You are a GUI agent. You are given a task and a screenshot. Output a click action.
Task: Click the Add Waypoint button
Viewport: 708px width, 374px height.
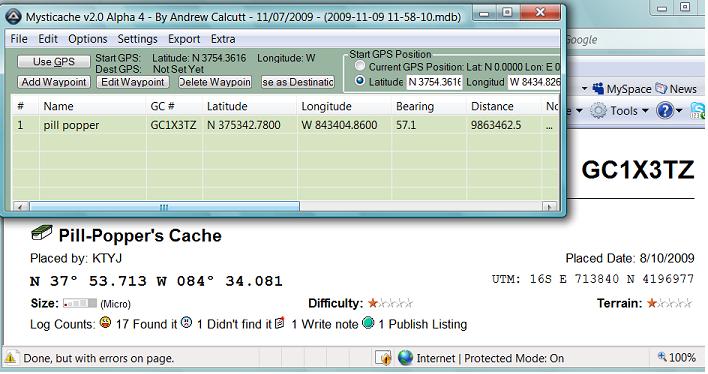click(54, 82)
